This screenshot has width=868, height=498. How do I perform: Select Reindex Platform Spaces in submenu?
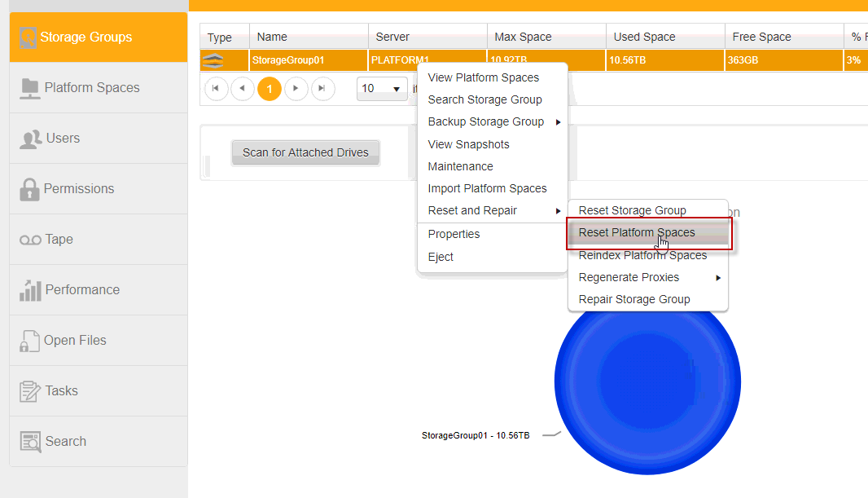pos(642,255)
